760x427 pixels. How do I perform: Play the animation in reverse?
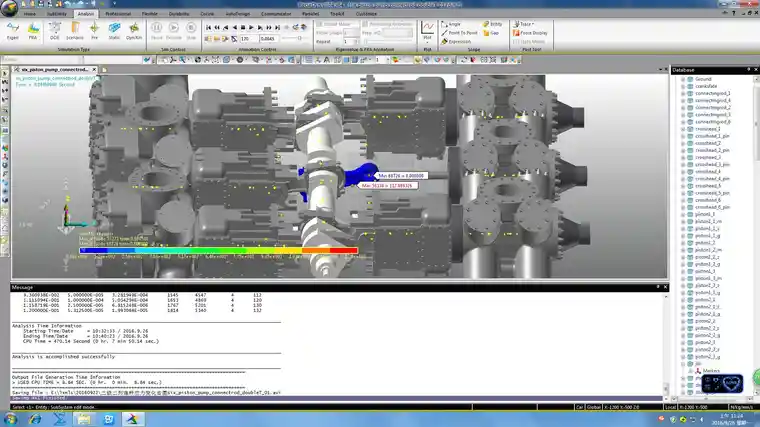click(234, 28)
